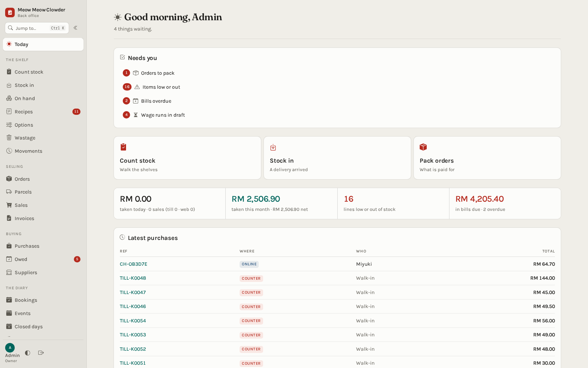The image size is (588, 368).
Task: Go to Count stock in the sidebar
Action: [x=43, y=72]
